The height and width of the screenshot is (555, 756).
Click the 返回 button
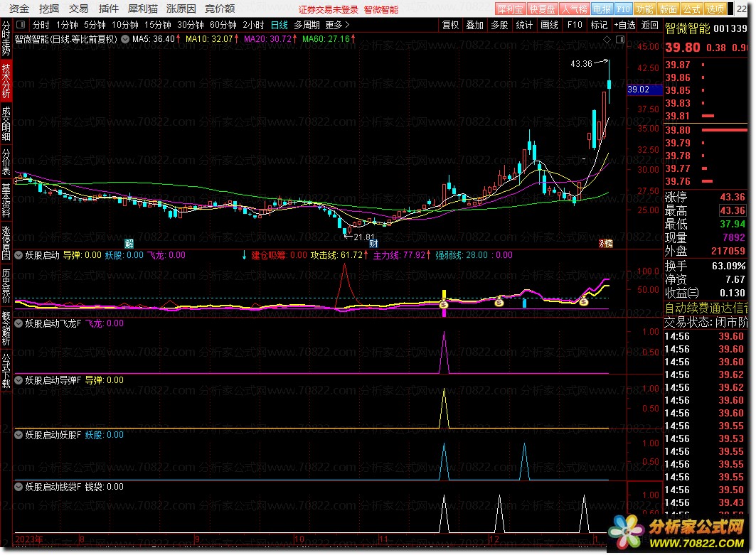tap(649, 25)
